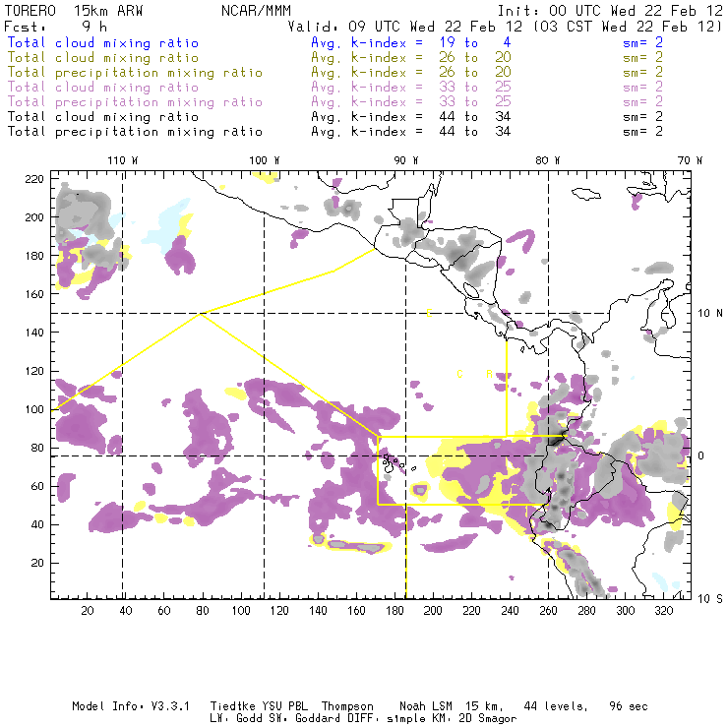This screenshot has height=728, width=728.
Task: Select the "96 sec" timestep text
Action: (629, 706)
